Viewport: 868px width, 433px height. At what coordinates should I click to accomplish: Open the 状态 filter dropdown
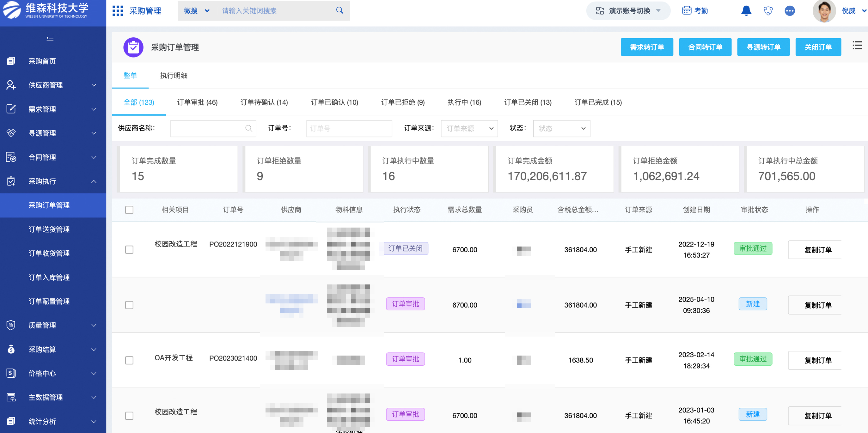[561, 128]
